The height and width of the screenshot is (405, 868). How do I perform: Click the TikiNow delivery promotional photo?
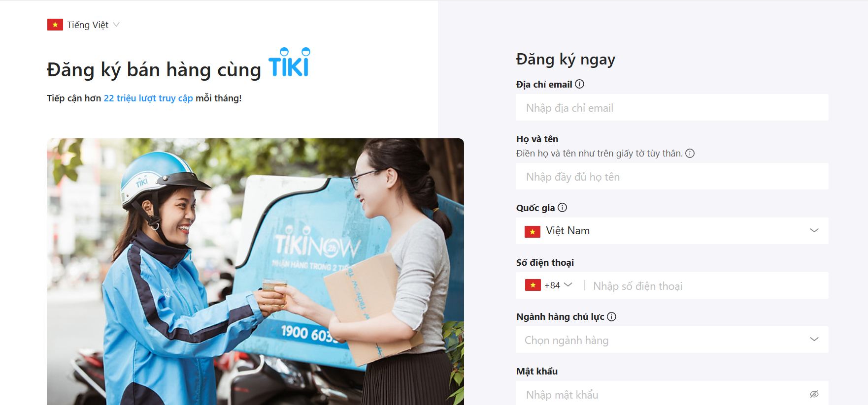[x=255, y=272]
